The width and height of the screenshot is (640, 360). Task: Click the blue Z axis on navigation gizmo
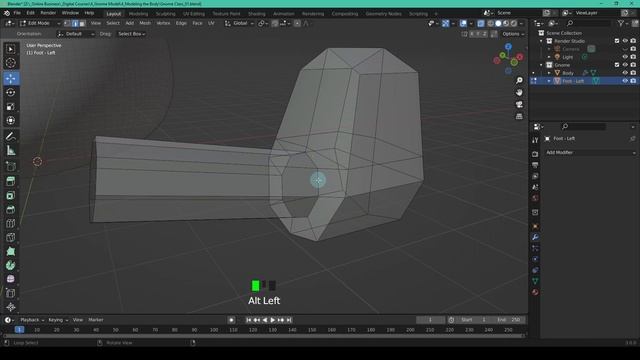(508, 47)
